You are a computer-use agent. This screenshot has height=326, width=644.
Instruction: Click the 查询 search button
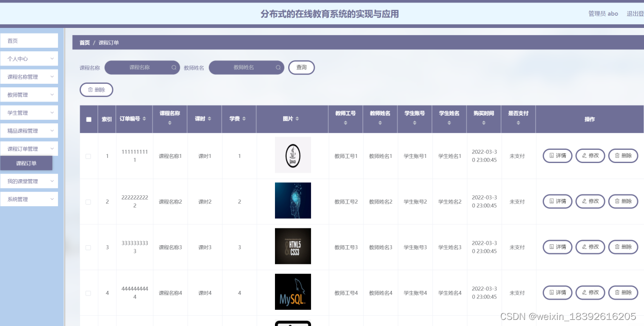[301, 68]
